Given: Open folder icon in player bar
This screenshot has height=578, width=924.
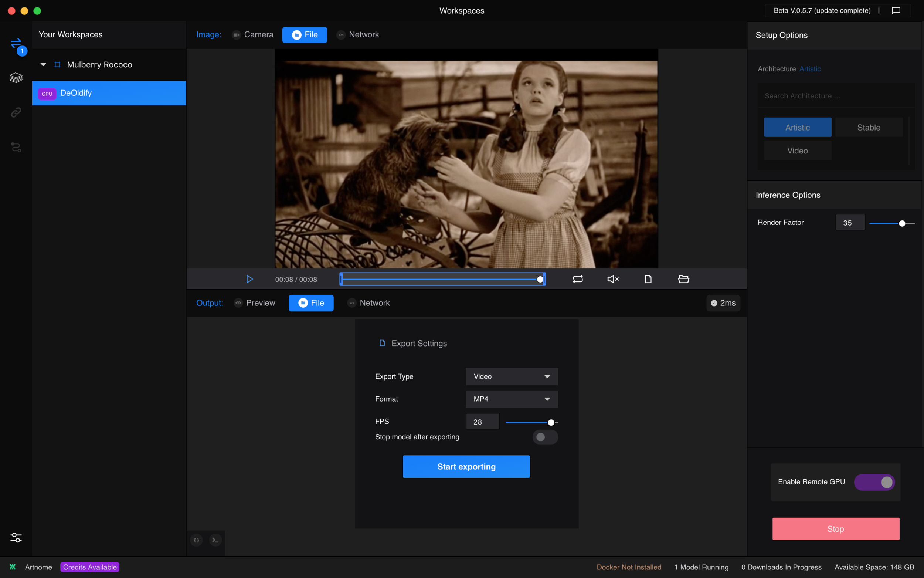Looking at the screenshot, I should click(x=683, y=279).
